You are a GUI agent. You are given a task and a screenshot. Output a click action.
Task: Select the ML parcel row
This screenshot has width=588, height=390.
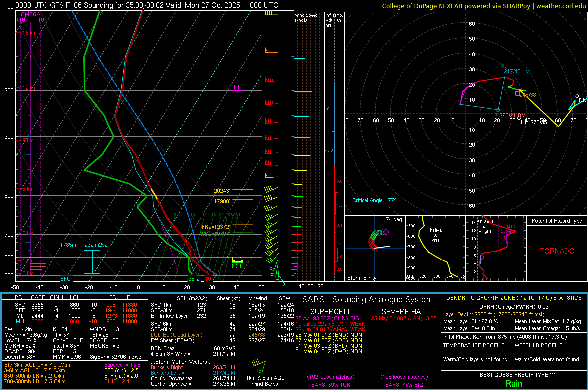click(75, 316)
